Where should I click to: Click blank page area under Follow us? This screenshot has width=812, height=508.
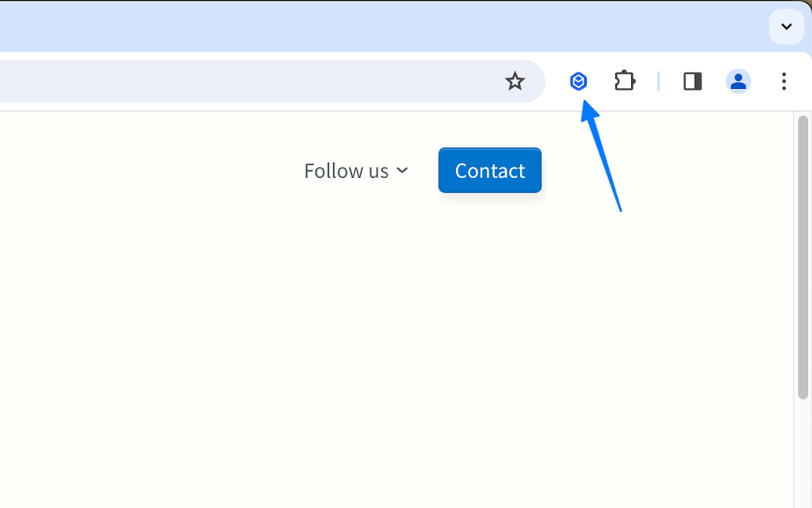[x=356, y=311]
